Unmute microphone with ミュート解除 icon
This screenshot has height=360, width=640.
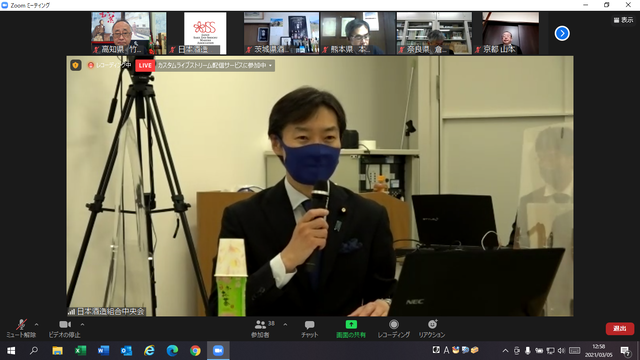[x=21, y=325]
